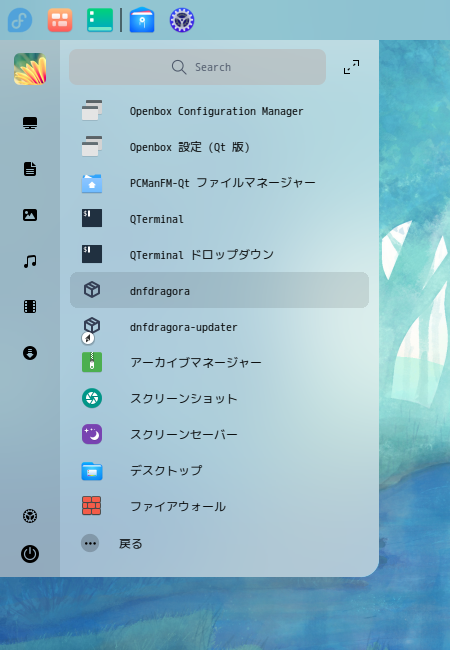The width and height of the screenshot is (450, 650).
Task: Open Videos folder via film icon
Action: 30,307
